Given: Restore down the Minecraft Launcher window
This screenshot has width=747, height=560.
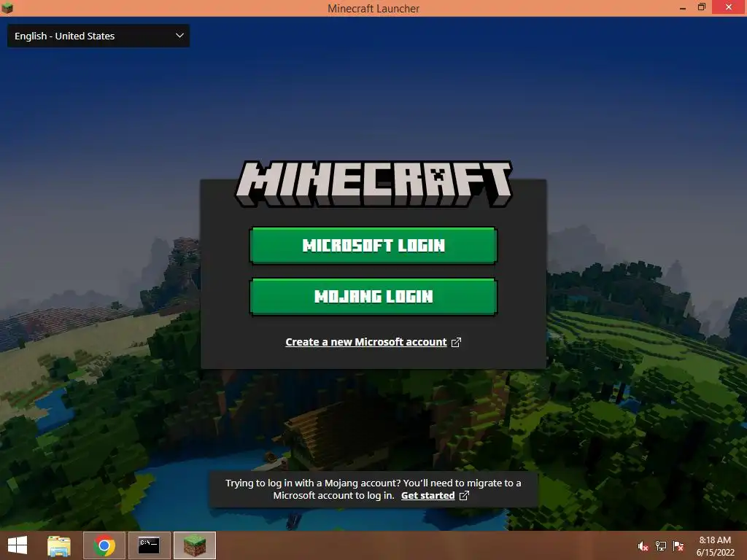Looking at the screenshot, I should point(701,7).
